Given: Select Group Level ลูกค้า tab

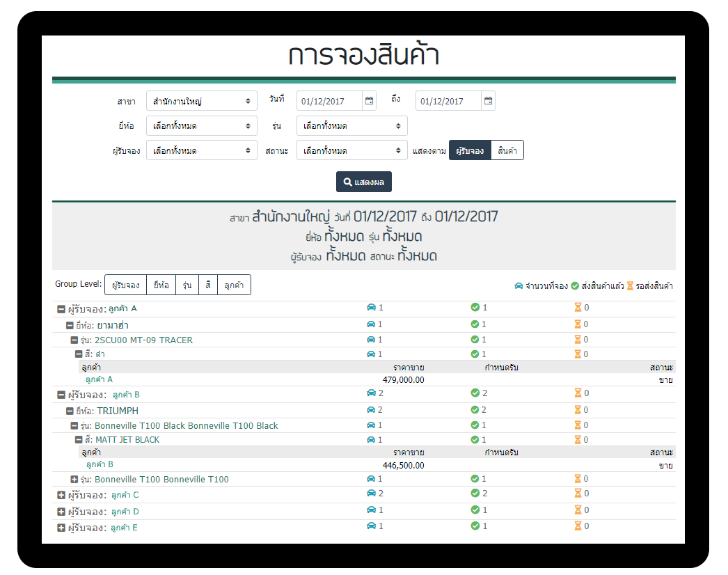Looking at the screenshot, I should click(234, 285).
